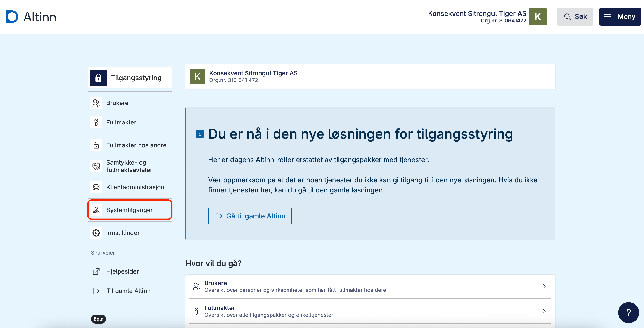This screenshot has width=644, height=328.
Task: Open Klientadministrasjon database icon
Action: click(96, 187)
